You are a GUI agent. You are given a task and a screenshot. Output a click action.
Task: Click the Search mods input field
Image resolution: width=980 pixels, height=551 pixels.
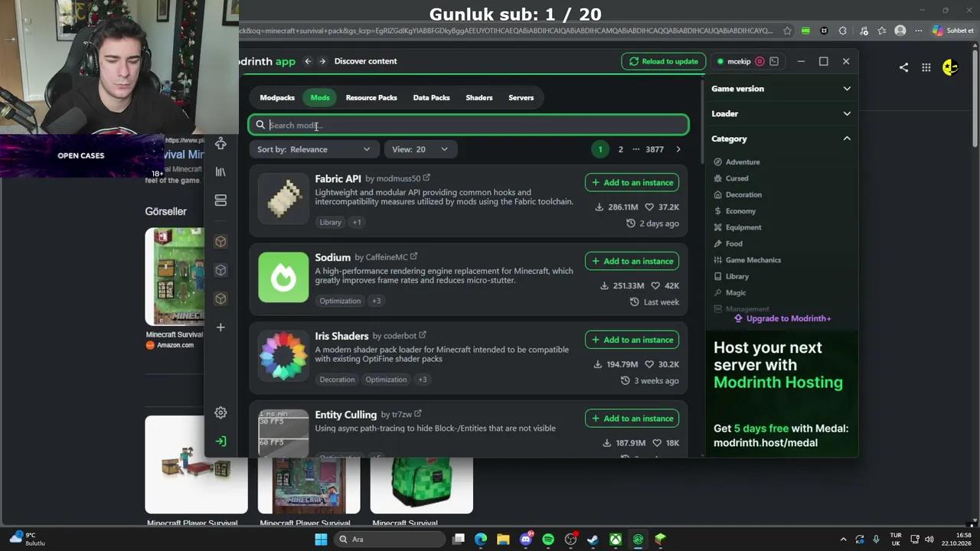(x=469, y=125)
